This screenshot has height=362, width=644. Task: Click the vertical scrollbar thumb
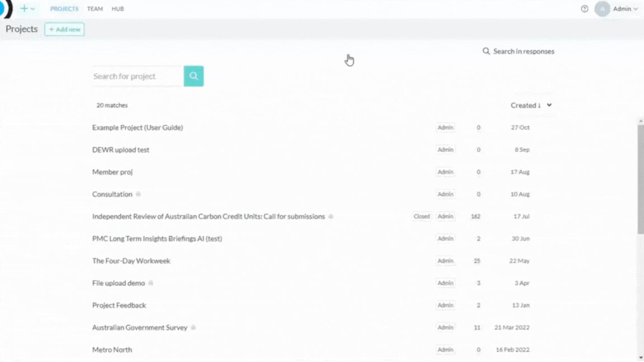(641, 179)
